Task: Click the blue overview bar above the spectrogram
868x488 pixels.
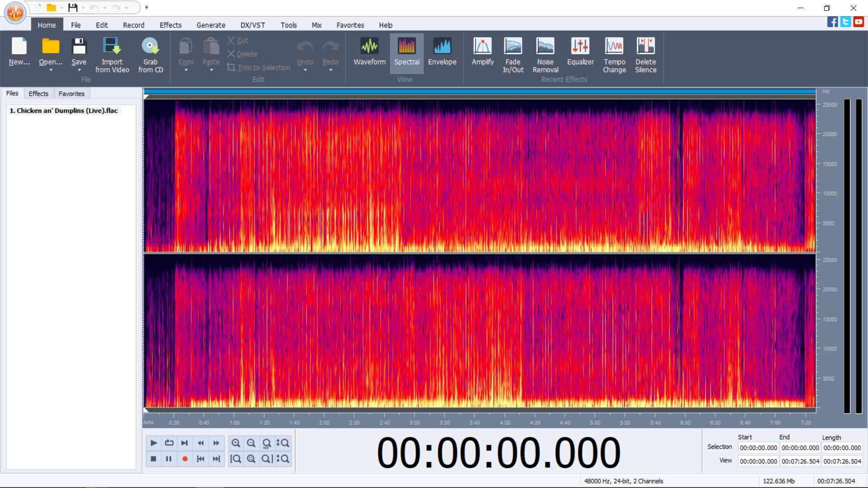Action: 480,92
